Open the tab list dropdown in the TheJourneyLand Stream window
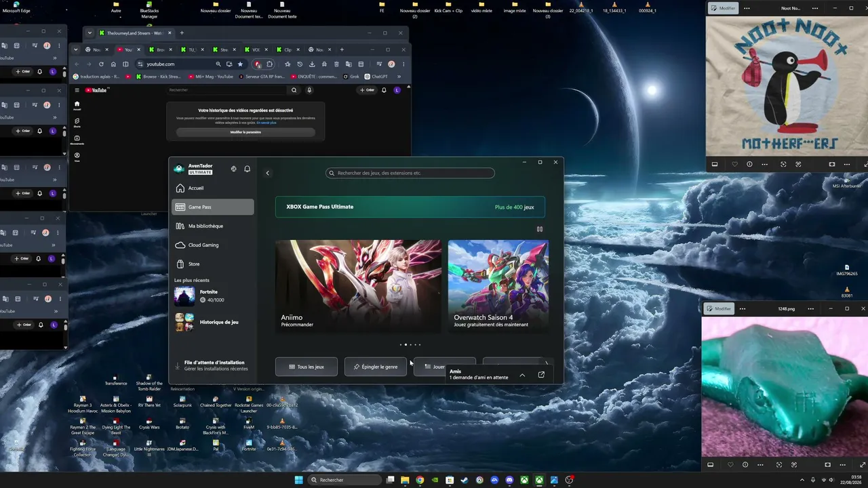This screenshot has width=868, height=488. [x=90, y=33]
